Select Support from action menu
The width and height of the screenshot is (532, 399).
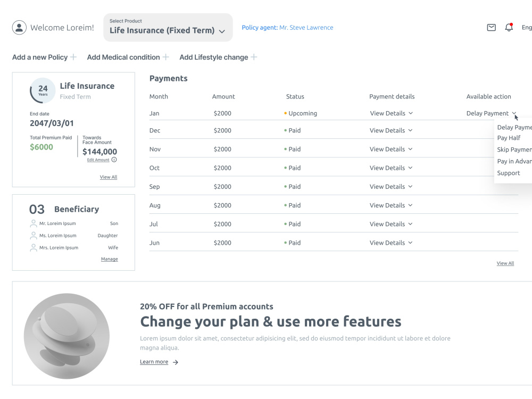pos(508,173)
